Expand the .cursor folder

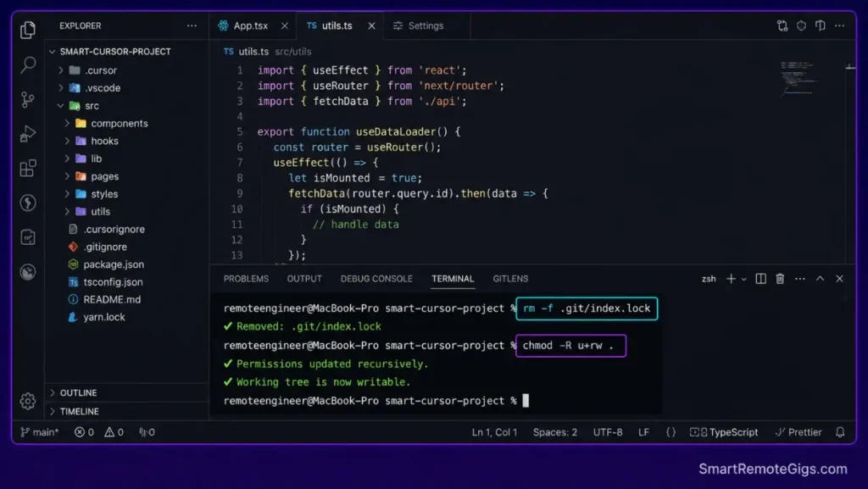[x=61, y=70]
